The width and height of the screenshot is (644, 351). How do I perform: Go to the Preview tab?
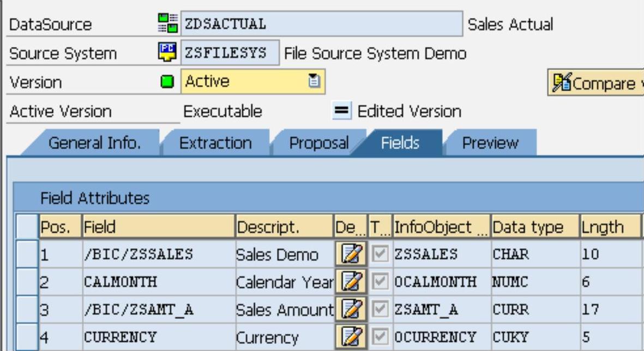point(490,143)
